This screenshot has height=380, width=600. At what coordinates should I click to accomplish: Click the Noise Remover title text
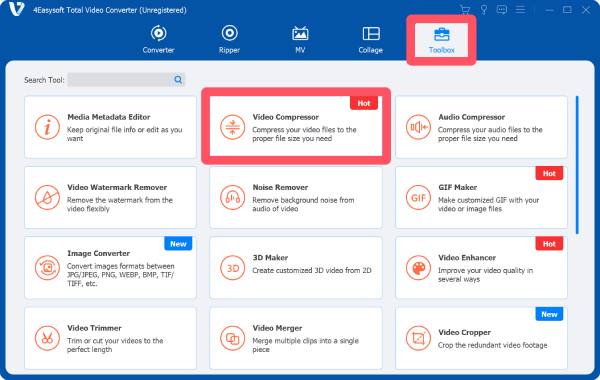click(x=280, y=188)
